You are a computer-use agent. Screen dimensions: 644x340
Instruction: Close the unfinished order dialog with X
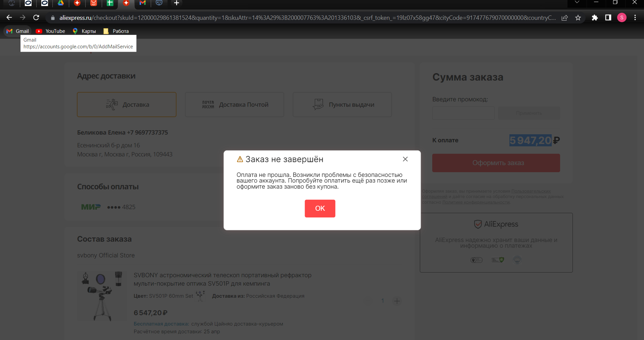pyautogui.click(x=405, y=159)
